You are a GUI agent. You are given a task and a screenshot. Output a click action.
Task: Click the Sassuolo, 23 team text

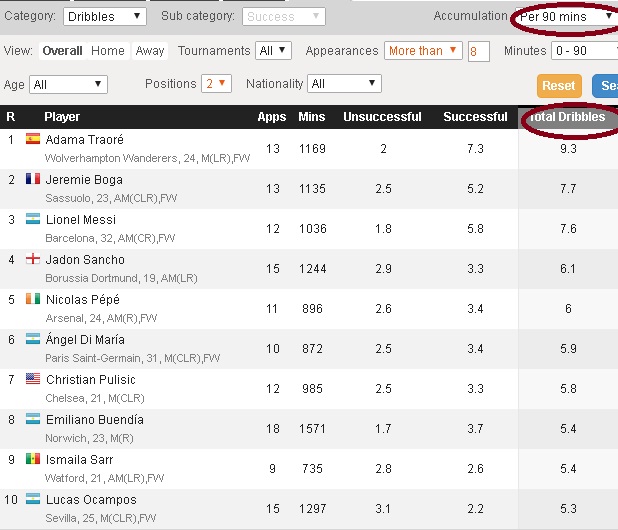tap(77, 198)
